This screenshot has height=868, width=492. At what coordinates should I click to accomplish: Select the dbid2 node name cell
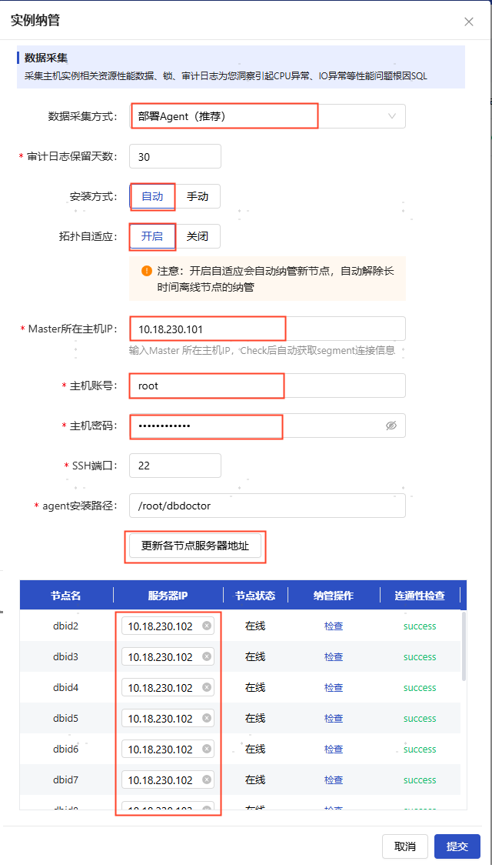point(66,626)
